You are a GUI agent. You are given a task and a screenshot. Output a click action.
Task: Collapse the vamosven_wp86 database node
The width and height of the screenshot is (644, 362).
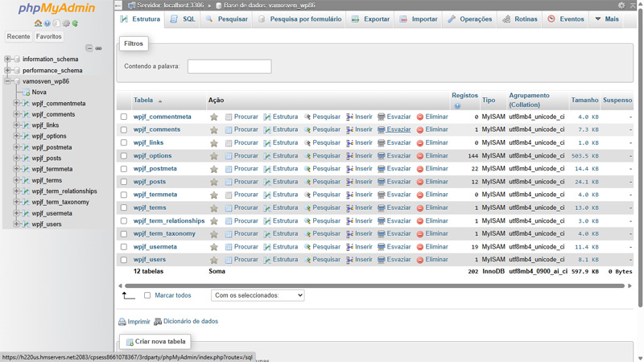[7, 81]
